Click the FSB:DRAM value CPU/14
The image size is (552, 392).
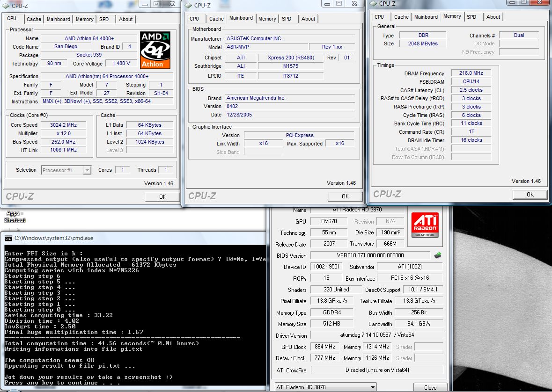[471, 82]
